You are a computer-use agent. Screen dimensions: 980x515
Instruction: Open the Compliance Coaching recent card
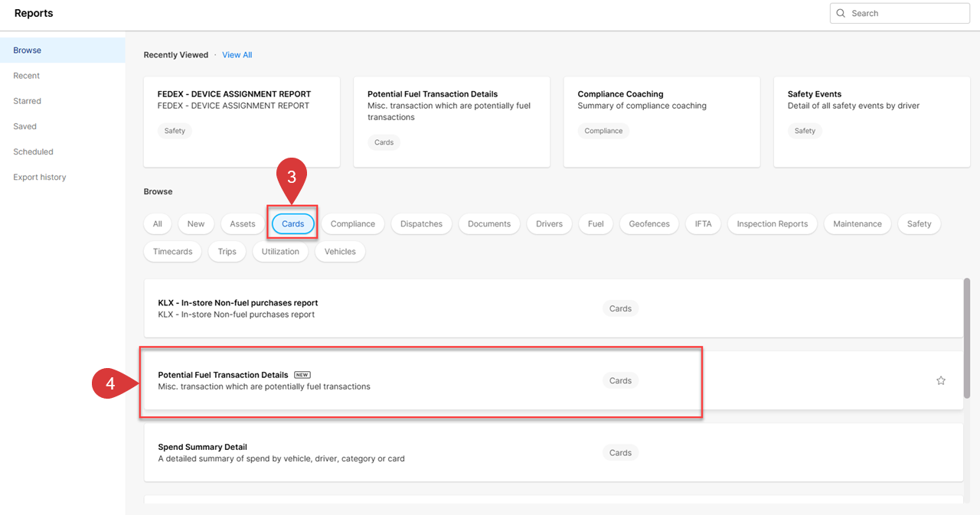pos(661,121)
